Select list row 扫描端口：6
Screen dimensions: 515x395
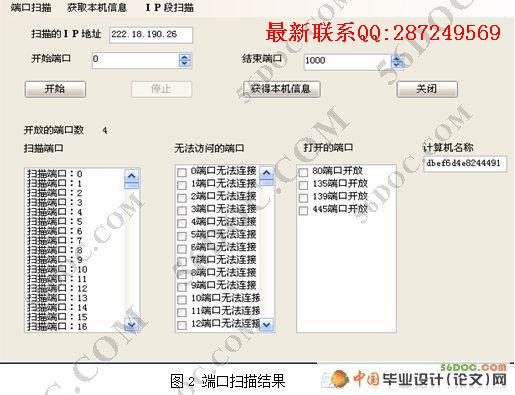pyautogui.click(x=75, y=231)
